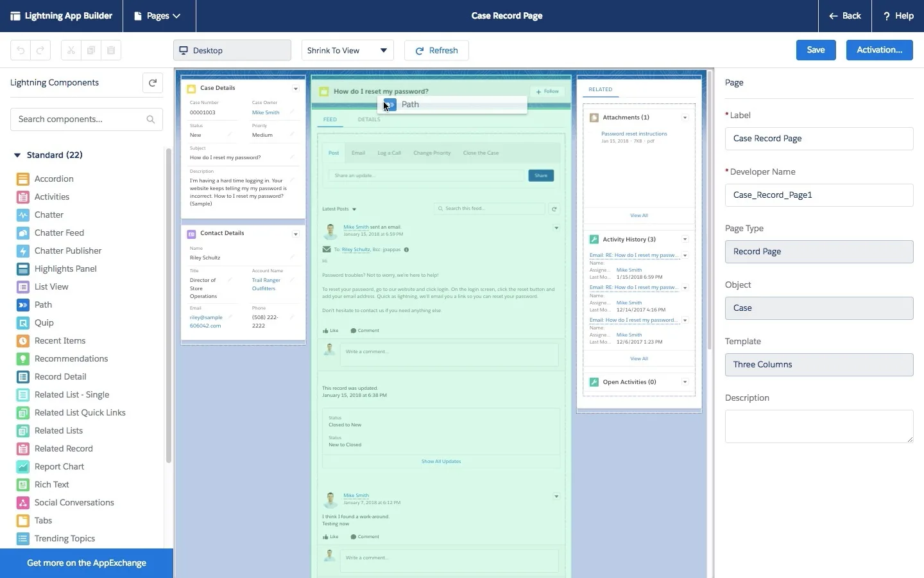924x578 pixels.
Task: Click the Cut toolbar icon
Action: (71, 50)
